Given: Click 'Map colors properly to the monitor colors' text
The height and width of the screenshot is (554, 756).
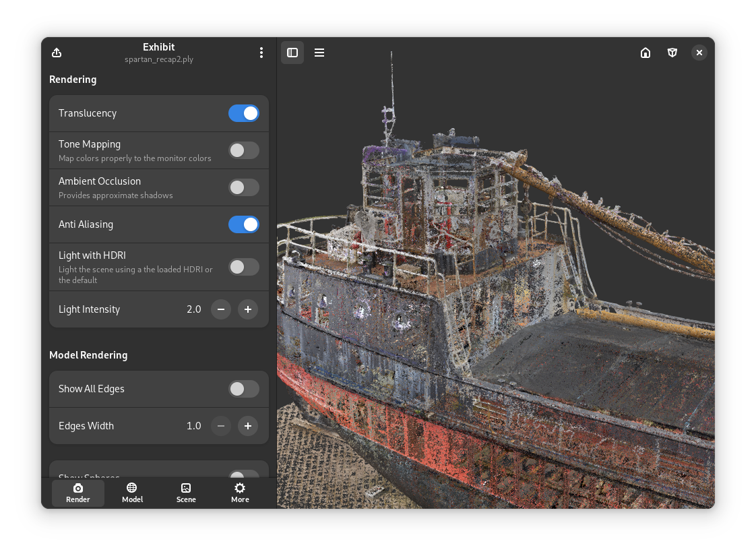Looking at the screenshot, I should tap(135, 158).
